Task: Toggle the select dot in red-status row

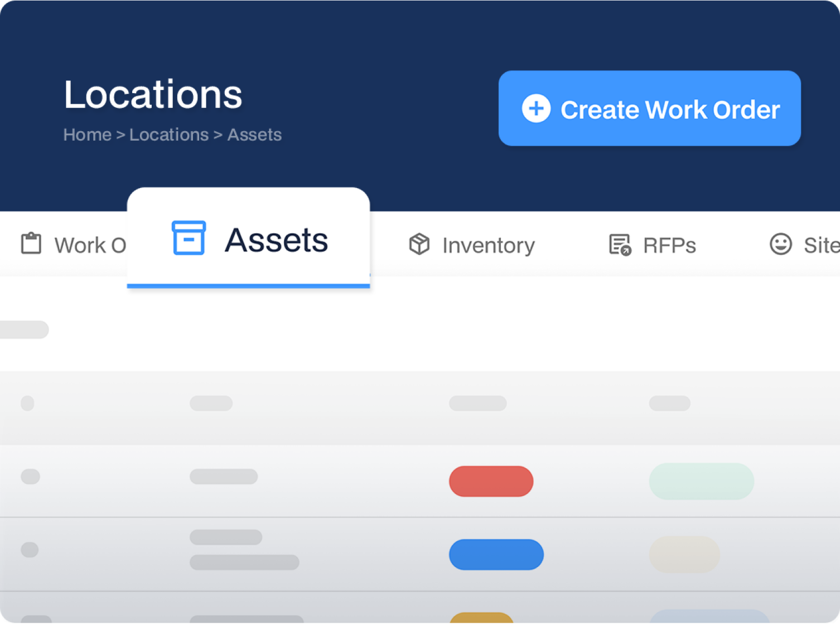Action: [30, 477]
